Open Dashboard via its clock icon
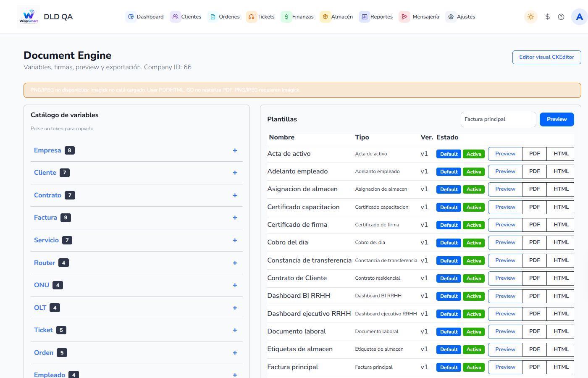 pos(131,17)
